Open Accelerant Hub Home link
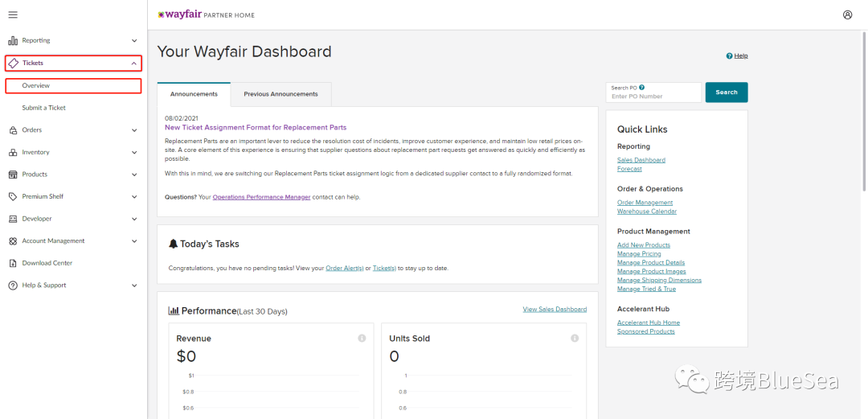Screen dimensions: 868x419 (649, 322)
